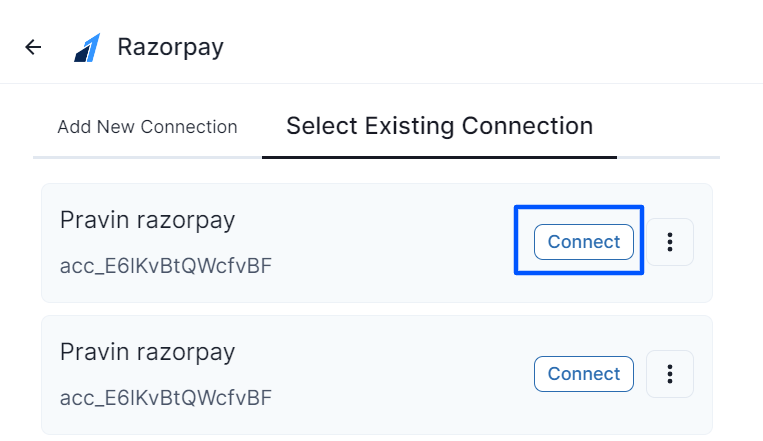The width and height of the screenshot is (763, 441).
Task: Select the second connection card's empty area
Action: tap(400, 375)
